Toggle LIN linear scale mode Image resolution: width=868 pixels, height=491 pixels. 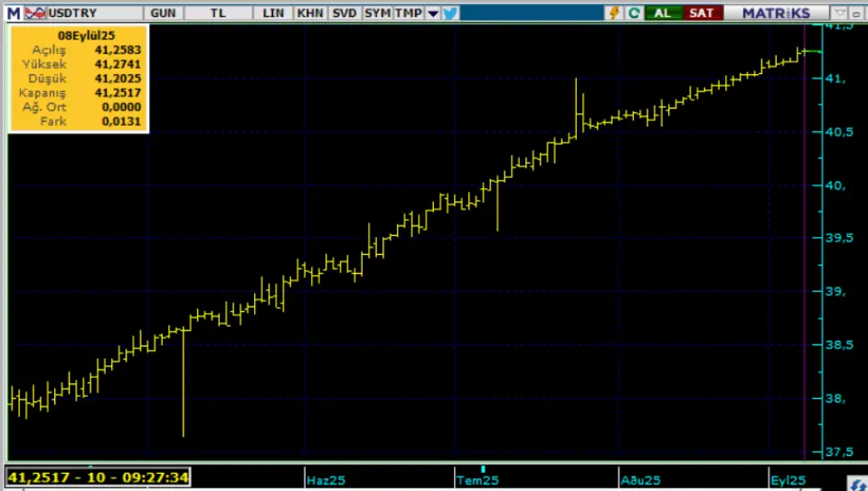(274, 13)
